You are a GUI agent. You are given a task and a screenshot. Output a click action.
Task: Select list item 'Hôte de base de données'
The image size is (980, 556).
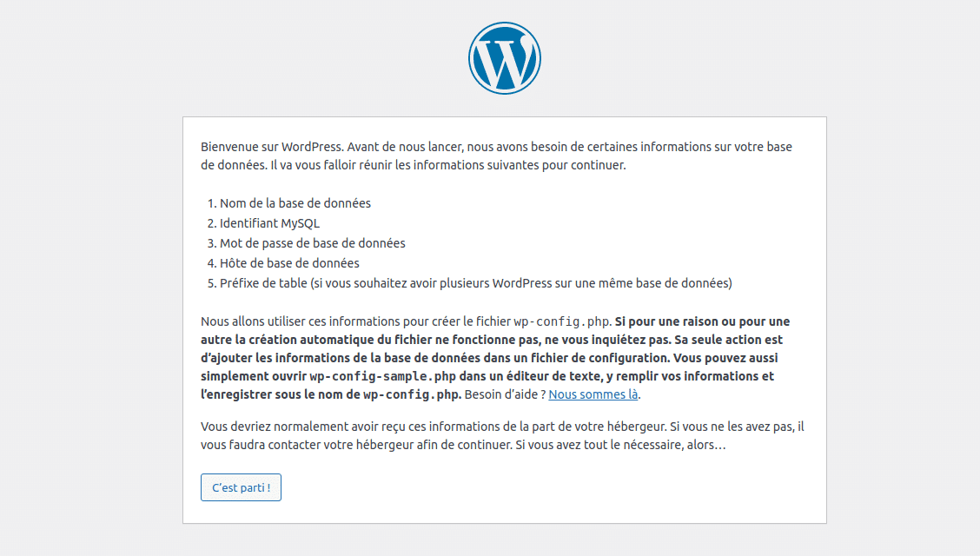[x=288, y=262]
